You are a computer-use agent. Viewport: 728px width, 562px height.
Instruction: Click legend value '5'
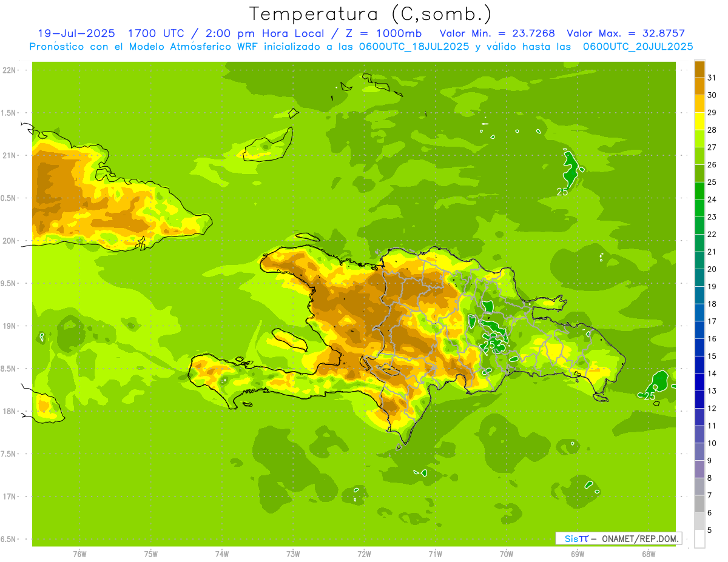pos(710,530)
